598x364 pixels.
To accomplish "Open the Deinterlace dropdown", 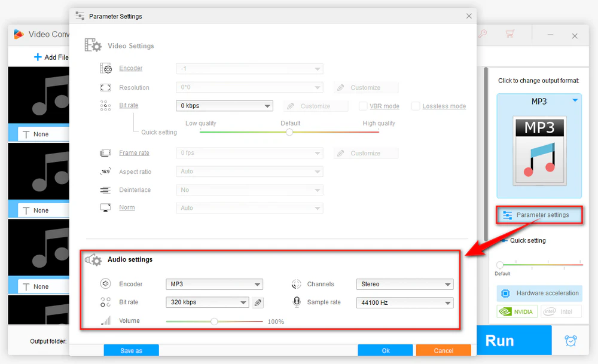I will pyautogui.click(x=249, y=190).
